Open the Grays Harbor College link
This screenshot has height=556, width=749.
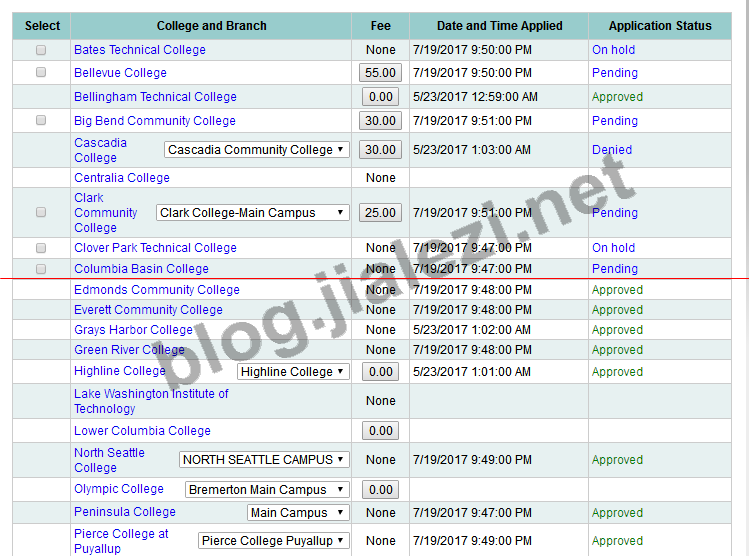[x=133, y=330]
